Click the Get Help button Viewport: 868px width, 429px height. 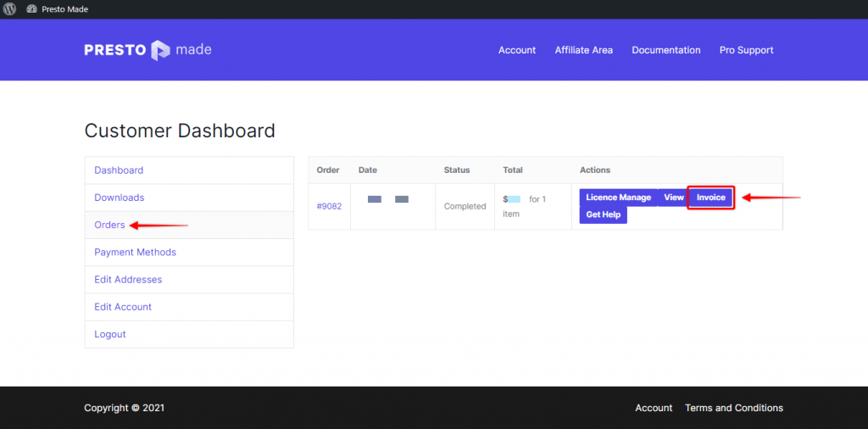[x=604, y=214]
